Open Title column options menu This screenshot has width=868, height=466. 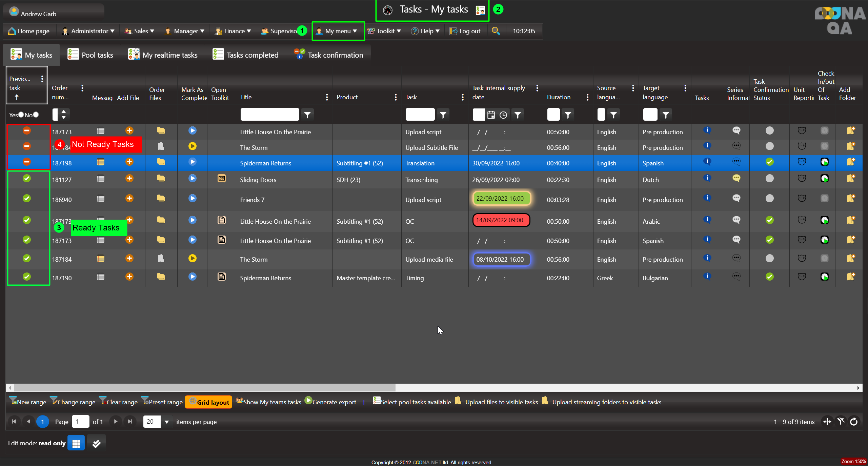coord(326,97)
